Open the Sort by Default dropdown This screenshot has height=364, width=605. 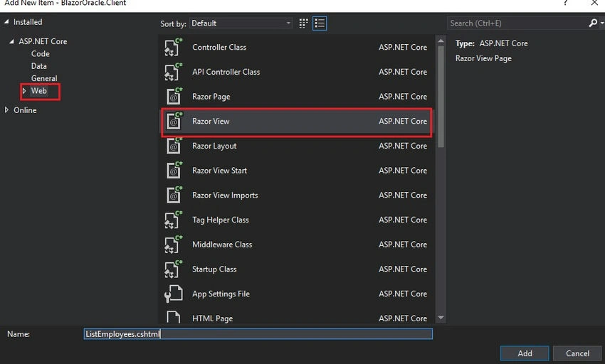pos(241,23)
